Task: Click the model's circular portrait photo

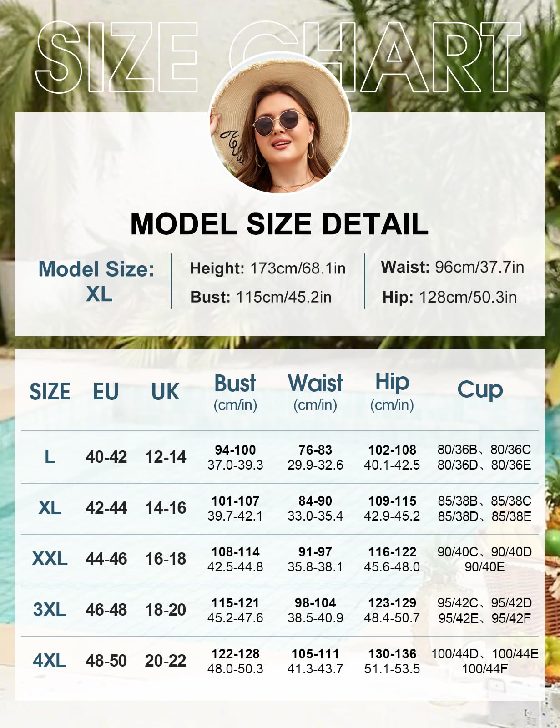Action: (280, 123)
